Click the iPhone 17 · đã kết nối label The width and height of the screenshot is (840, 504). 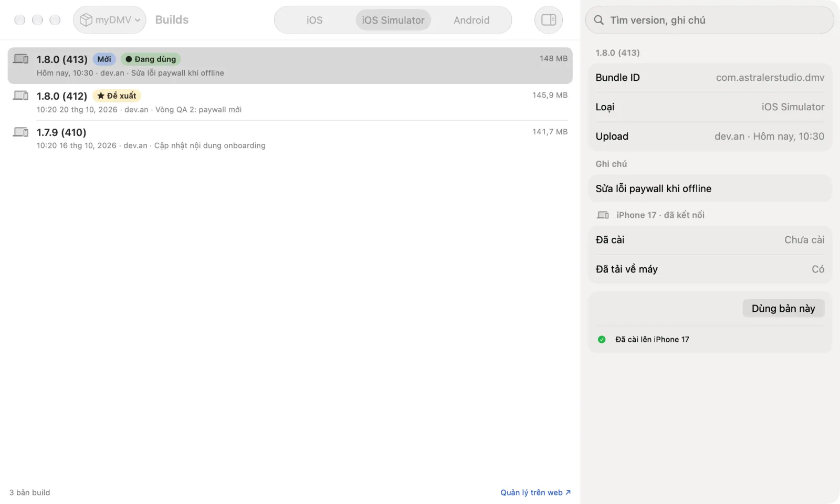pyautogui.click(x=660, y=215)
